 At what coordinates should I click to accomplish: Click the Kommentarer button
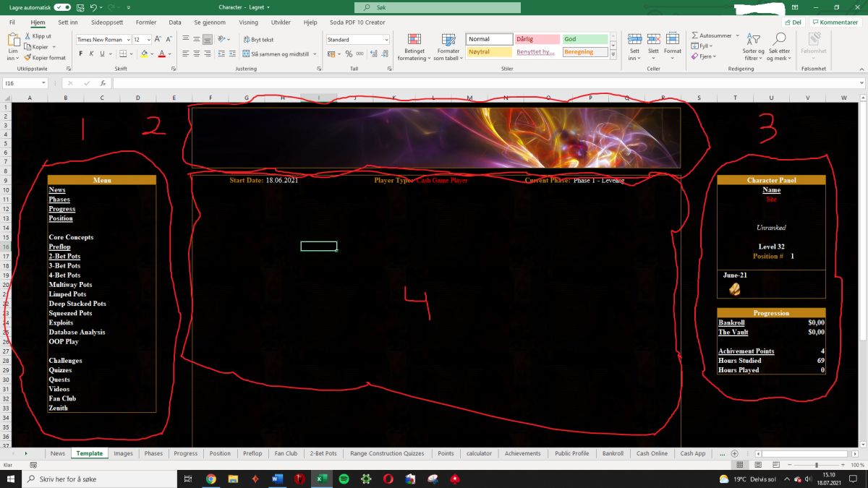(x=835, y=22)
